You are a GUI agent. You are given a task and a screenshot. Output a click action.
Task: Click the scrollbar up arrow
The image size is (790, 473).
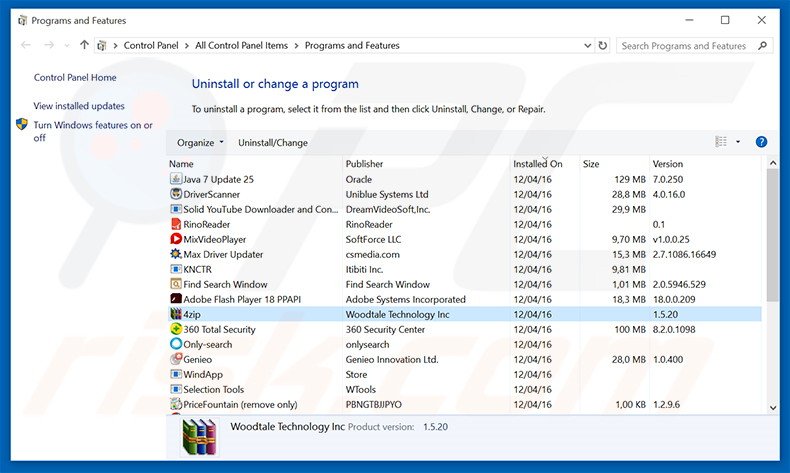pyautogui.click(x=773, y=163)
